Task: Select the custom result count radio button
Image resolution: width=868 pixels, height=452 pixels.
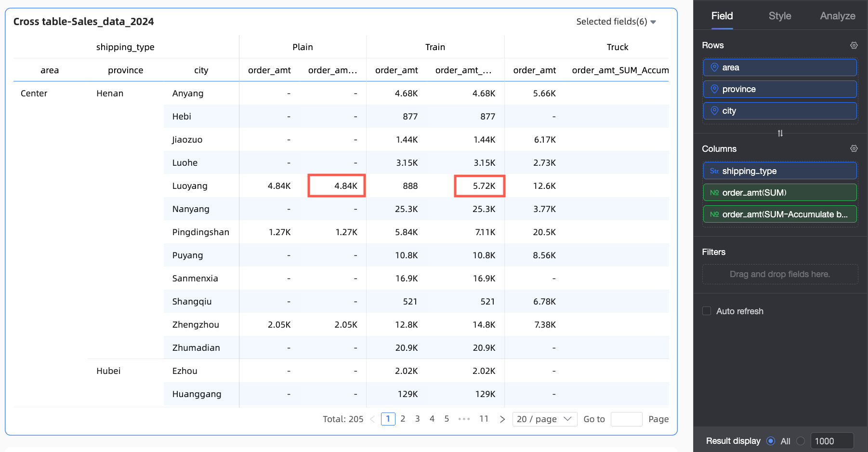Action: (801, 441)
